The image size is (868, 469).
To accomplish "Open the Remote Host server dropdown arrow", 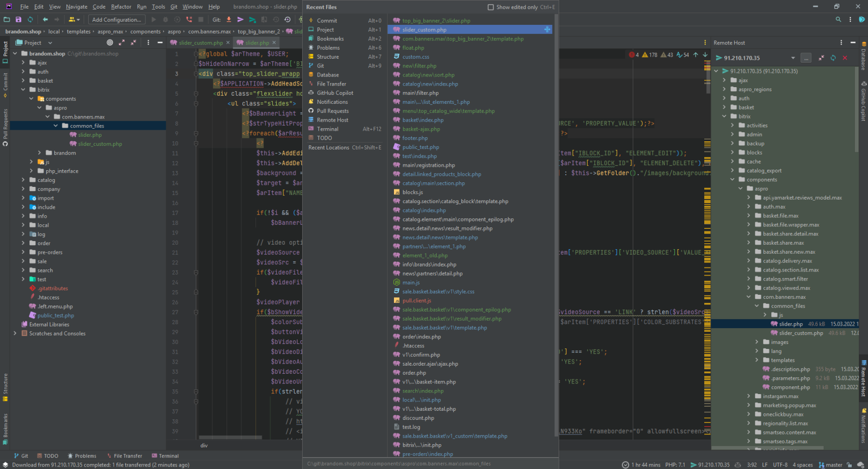I will click(793, 58).
